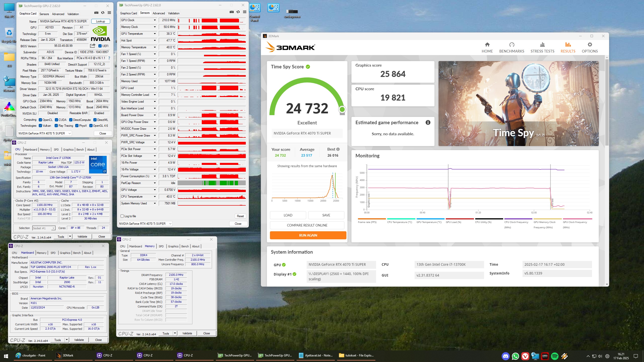
Task: Open Control Panel desktop icon
Action: click(x=255, y=13)
